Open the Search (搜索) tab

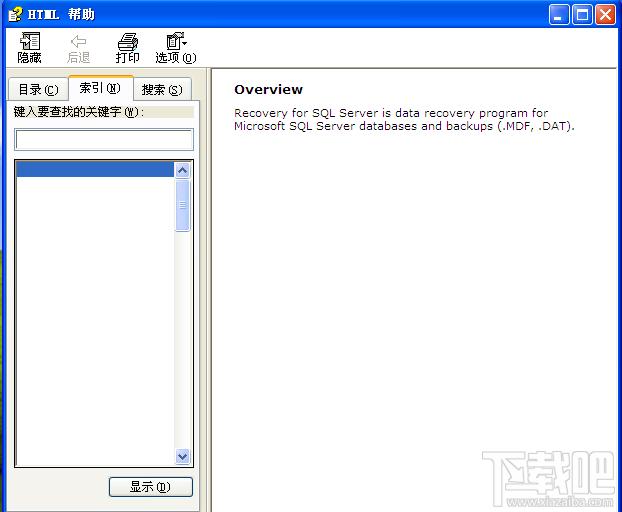coord(162,90)
